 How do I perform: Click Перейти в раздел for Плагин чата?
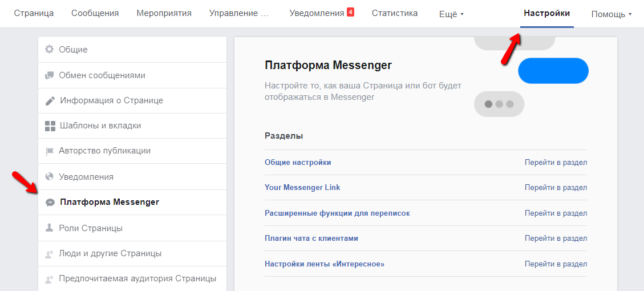pyautogui.click(x=556, y=239)
